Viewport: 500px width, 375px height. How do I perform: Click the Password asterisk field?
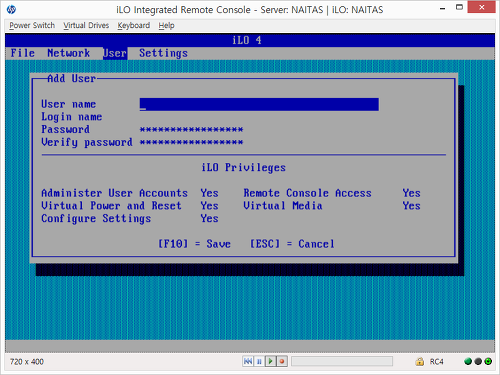coord(191,129)
